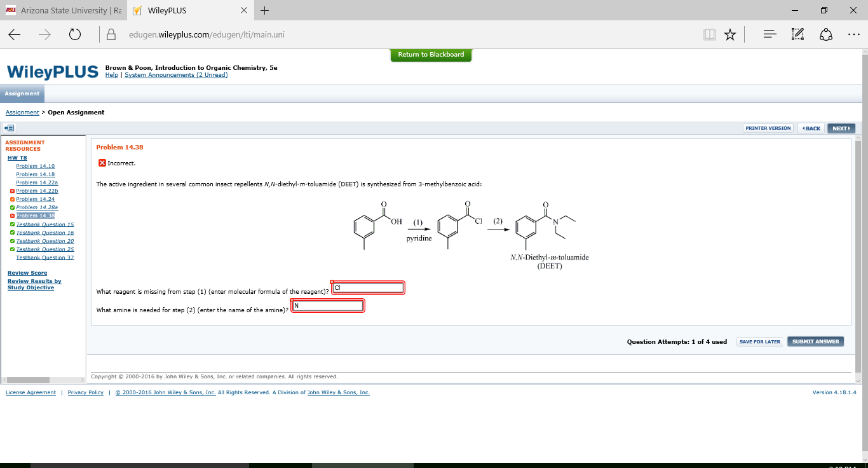Click the address bar URL

[x=206, y=34]
